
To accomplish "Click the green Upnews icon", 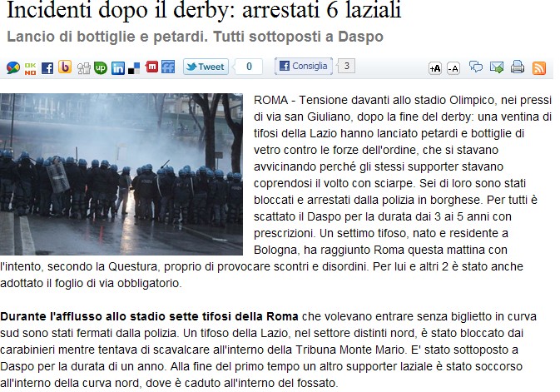I will (x=101, y=68).
